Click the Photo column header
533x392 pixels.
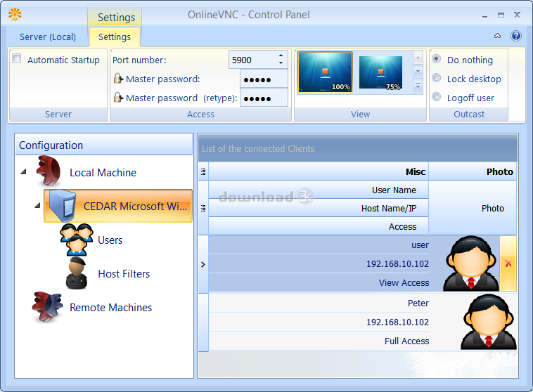click(x=473, y=171)
